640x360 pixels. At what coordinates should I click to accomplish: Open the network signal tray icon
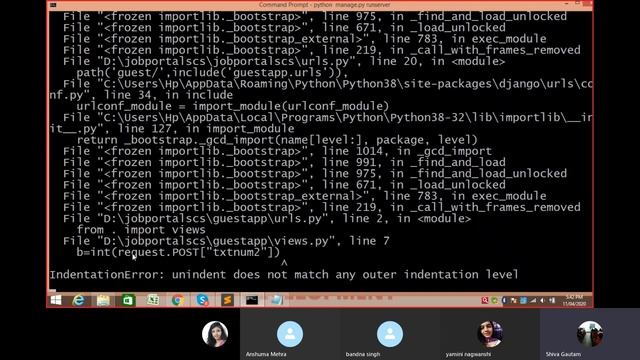click(x=533, y=300)
